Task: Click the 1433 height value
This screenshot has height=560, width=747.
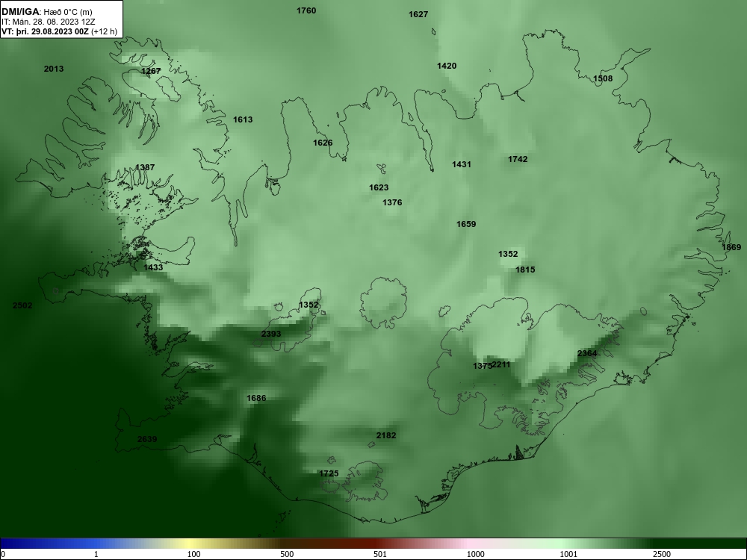Action: (x=153, y=267)
